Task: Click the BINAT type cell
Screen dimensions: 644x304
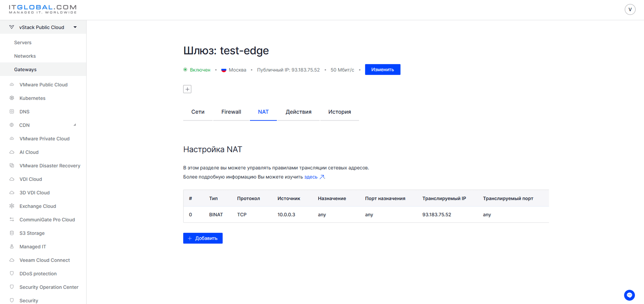Action: [216, 214]
